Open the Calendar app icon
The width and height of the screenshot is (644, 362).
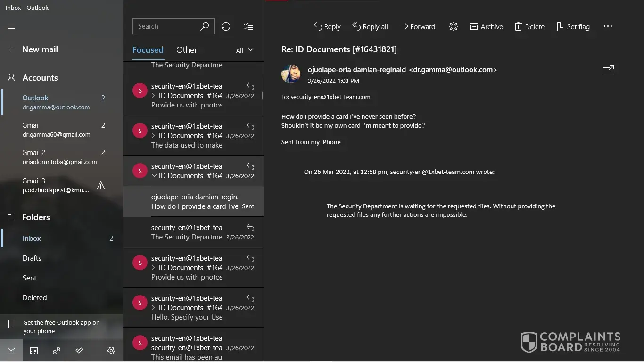[x=34, y=351]
